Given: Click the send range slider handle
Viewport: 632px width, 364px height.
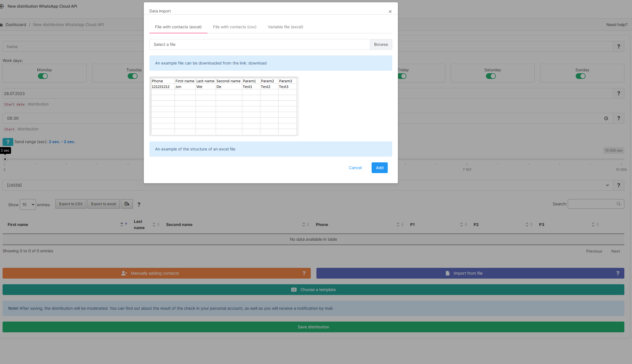Looking at the screenshot, I should point(5,159).
